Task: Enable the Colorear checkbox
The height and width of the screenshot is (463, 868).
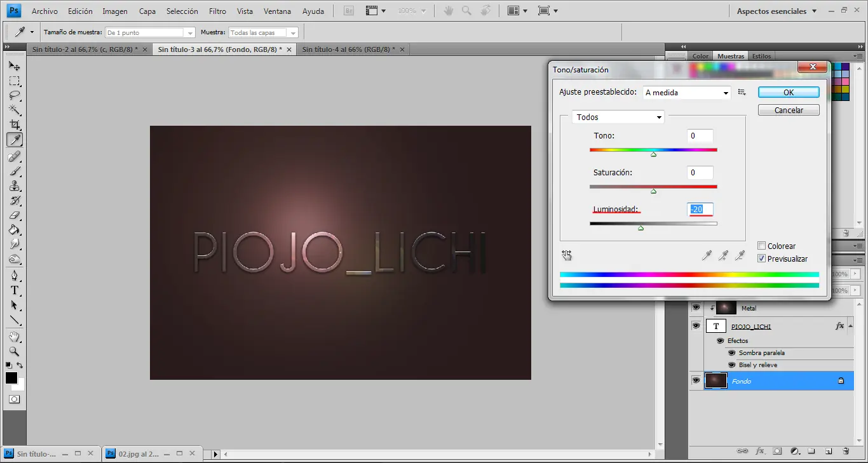Action: click(x=761, y=245)
